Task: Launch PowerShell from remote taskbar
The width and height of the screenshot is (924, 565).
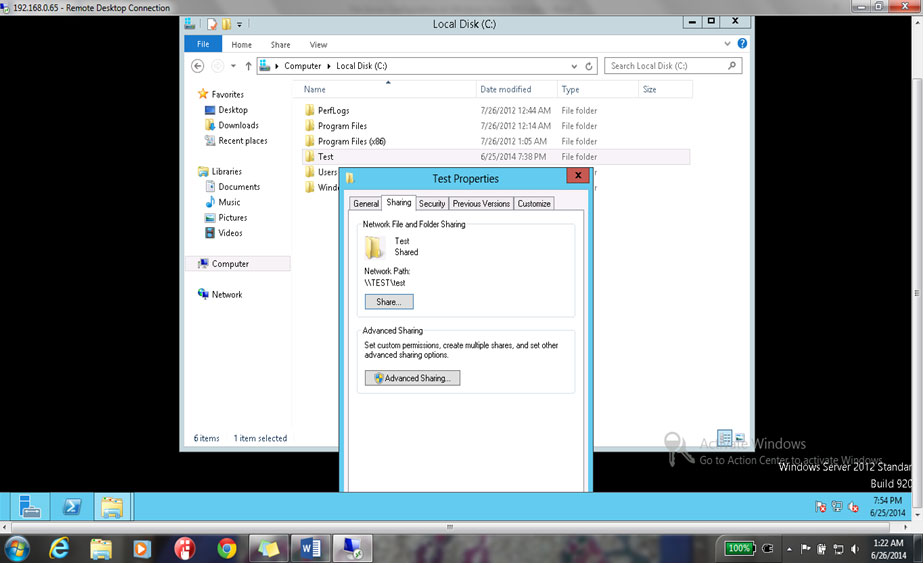Action: [x=72, y=507]
